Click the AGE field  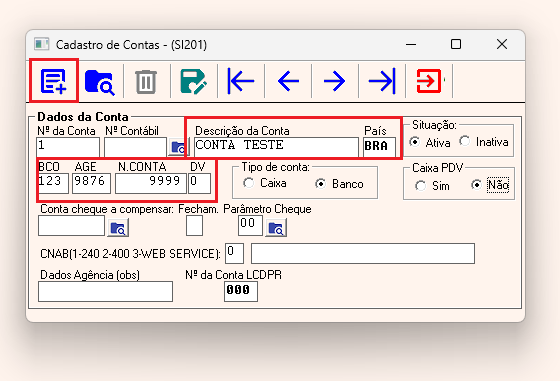(91, 184)
